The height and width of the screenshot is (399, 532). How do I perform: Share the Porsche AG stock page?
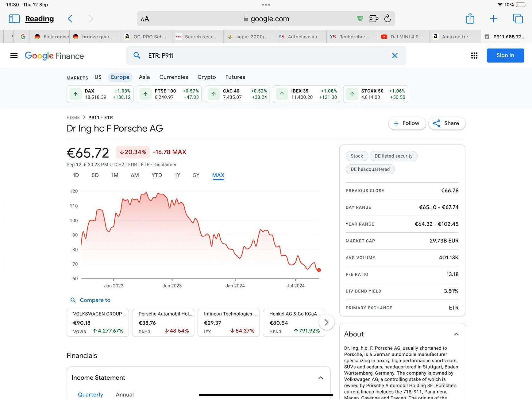[x=447, y=123]
